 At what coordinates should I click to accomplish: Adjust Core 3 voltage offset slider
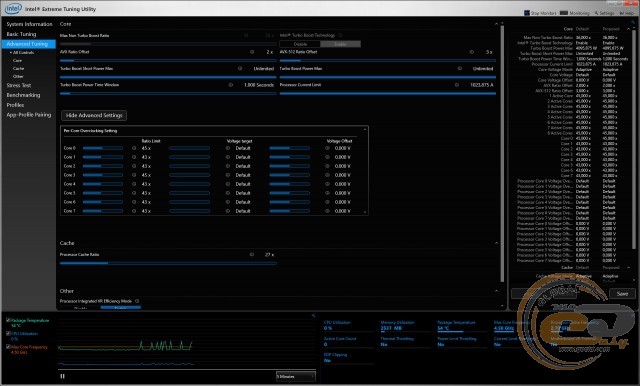[x=289, y=175]
